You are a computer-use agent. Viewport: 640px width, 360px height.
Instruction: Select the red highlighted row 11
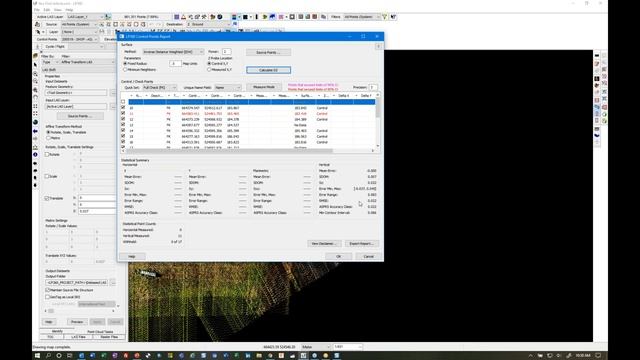pyautogui.click(x=251, y=113)
